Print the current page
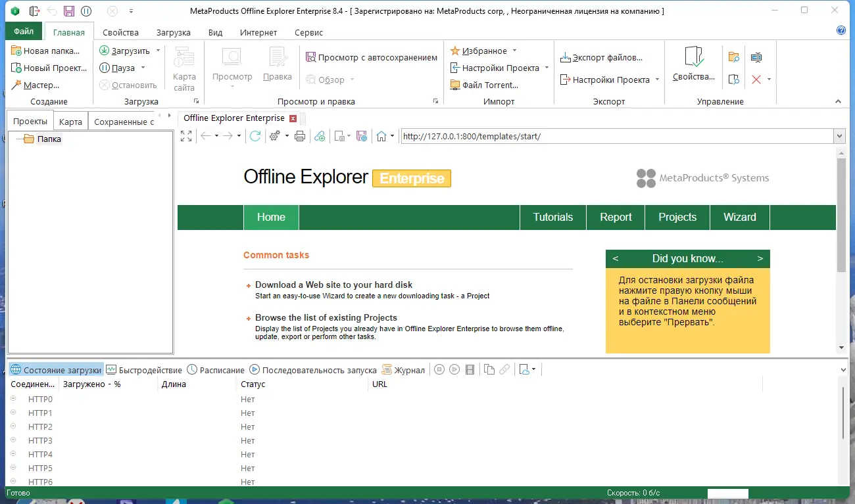The width and height of the screenshot is (855, 504). point(301,136)
